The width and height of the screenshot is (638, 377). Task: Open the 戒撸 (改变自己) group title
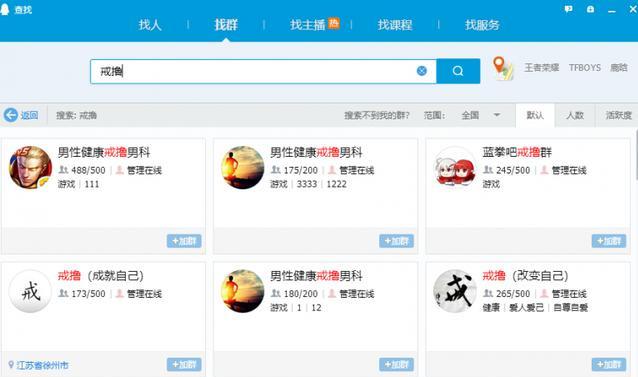[x=525, y=276]
